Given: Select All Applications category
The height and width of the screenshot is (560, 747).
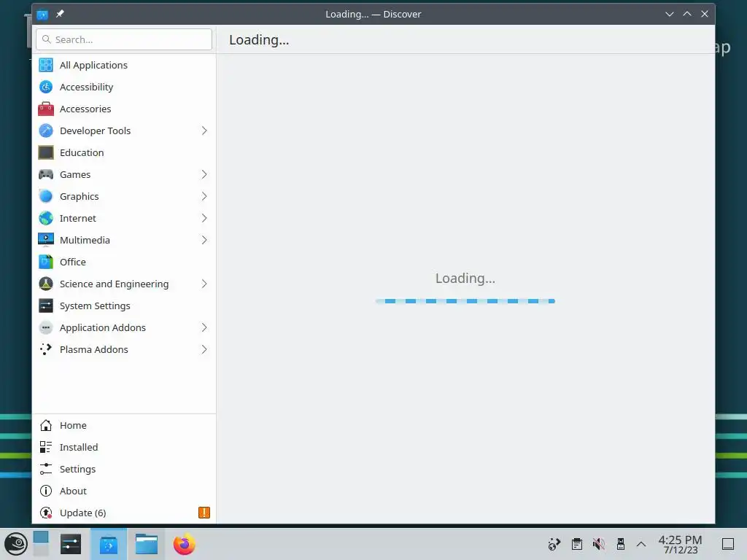Looking at the screenshot, I should tap(124, 65).
